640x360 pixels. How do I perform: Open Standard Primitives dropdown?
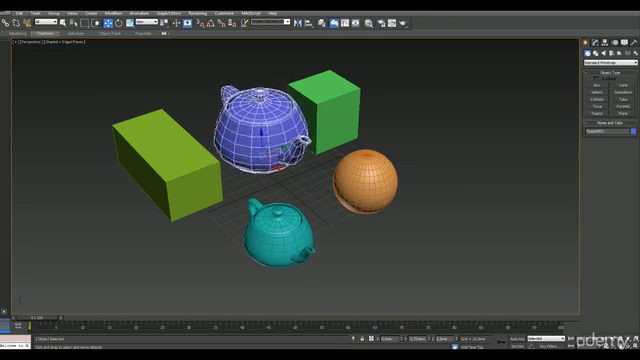pos(610,63)
